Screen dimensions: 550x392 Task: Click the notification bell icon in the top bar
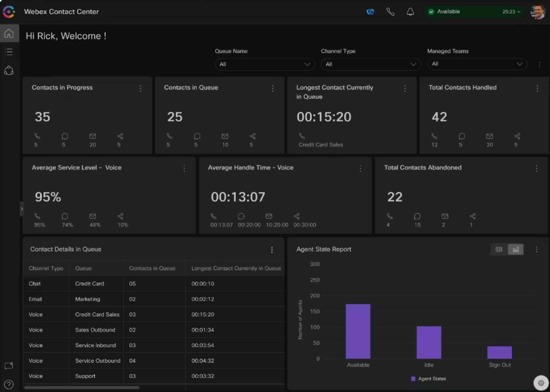(x=410, y=12)
